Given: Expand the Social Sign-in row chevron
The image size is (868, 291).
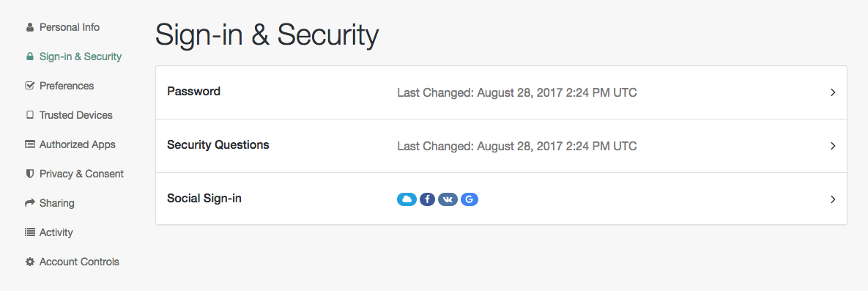Looking at the screenshot, I should [833, 199].
